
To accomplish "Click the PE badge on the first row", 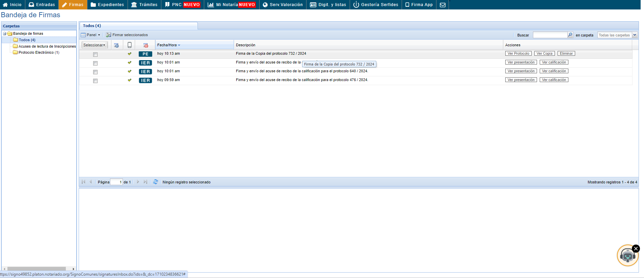I will pyautogui.click(x=145, y=54).
